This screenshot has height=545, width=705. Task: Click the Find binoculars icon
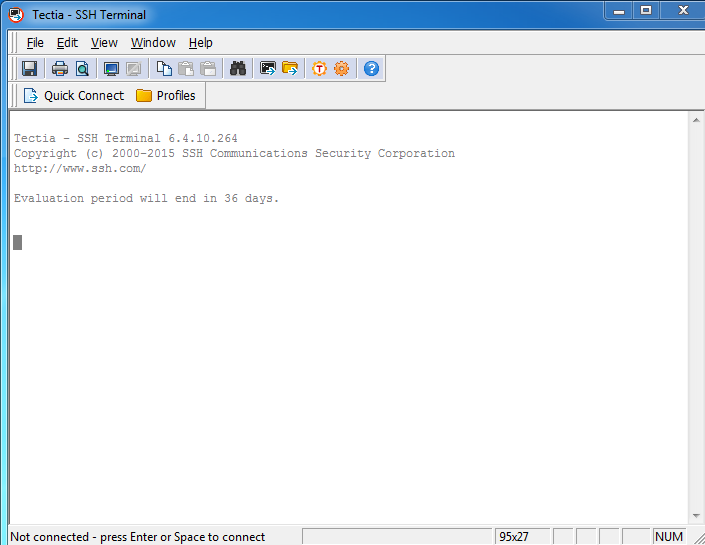click(238, 69)
